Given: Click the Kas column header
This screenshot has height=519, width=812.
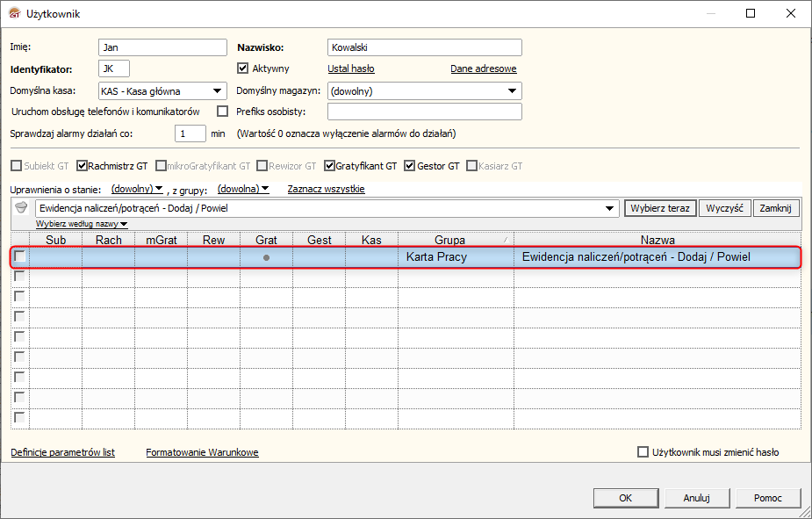Looking at the screenshot, I should pos(372,240).
